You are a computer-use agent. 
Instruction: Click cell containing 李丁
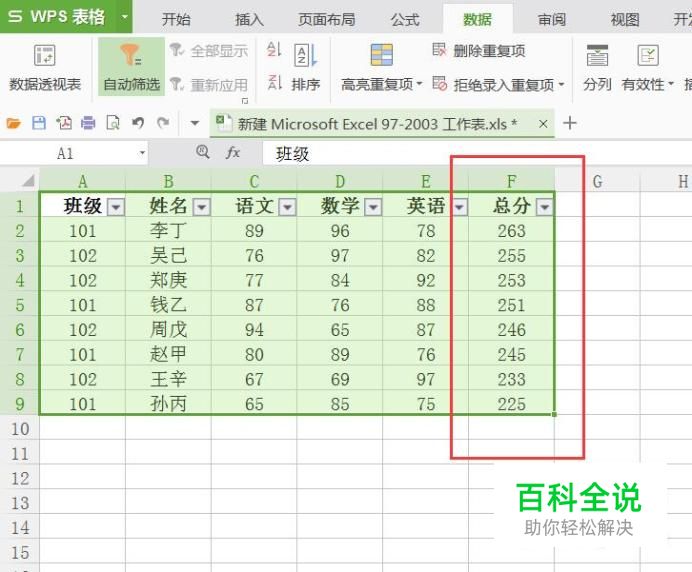pyautogui.click(x=168, y=231)
